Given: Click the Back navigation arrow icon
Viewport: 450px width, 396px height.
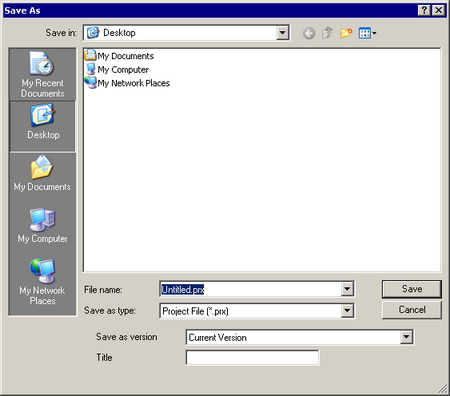Looking at the screenshot, I should pos(309,33).
